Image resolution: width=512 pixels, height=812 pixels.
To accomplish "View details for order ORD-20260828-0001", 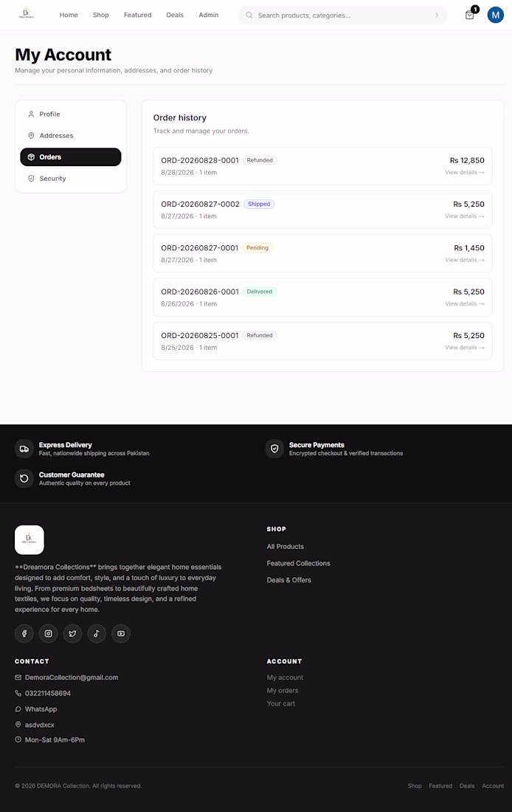I will 464,173.
